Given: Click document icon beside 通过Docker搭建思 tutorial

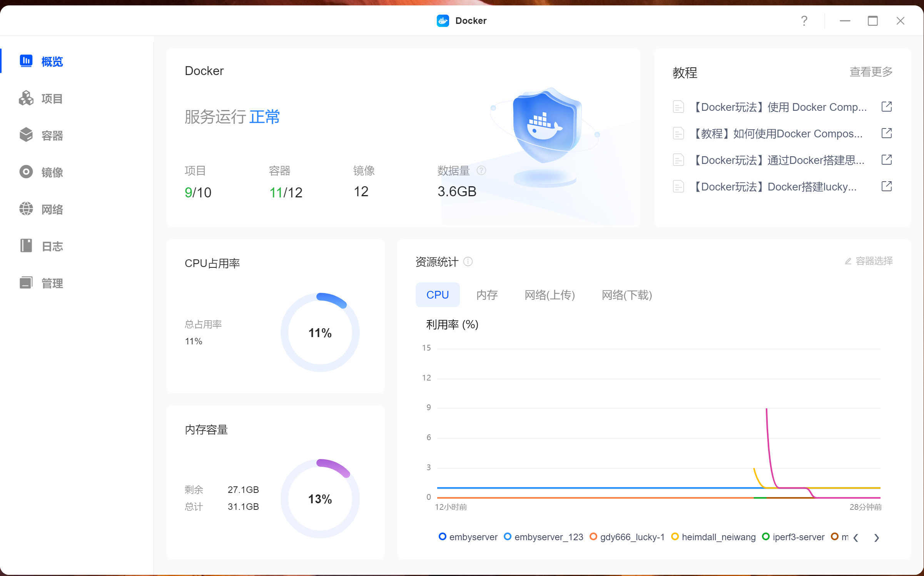Looking at the screenshot, I should [x=678, y=160].
